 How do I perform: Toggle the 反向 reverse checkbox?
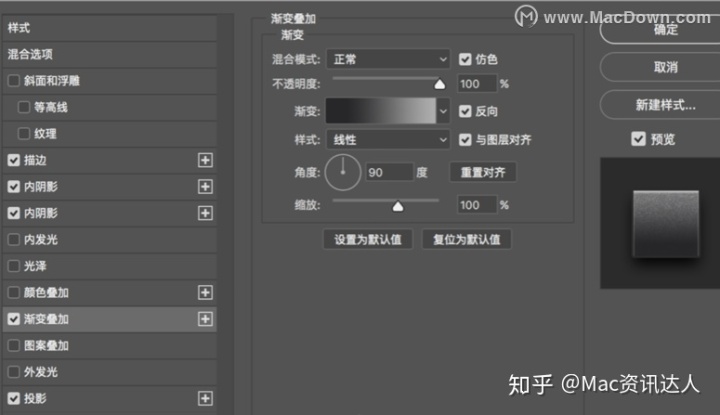coord(465,111)
